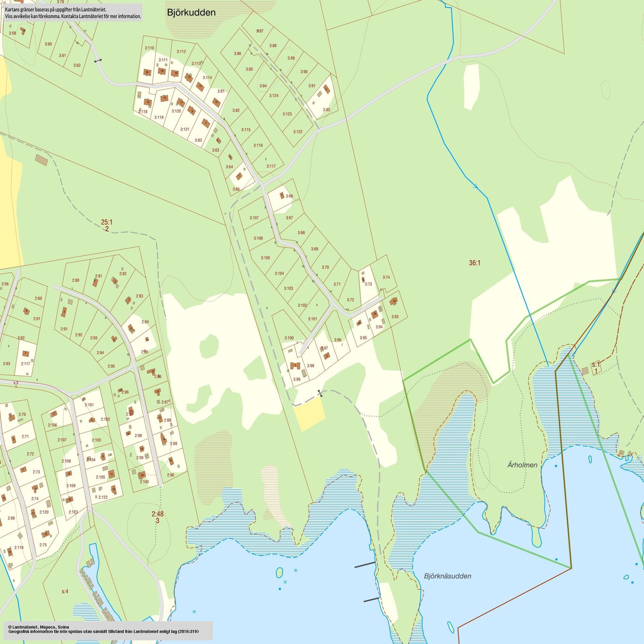
Task: Click the large building on parcel 3:99
Action: tap(295, 366)
